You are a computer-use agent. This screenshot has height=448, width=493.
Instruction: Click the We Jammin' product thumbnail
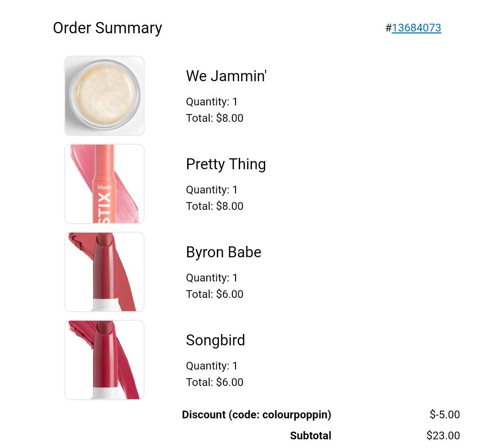click(105, 96)
